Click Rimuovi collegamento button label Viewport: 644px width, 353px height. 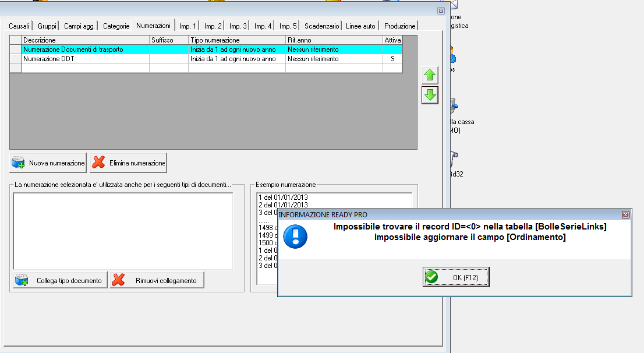[166, 281]
